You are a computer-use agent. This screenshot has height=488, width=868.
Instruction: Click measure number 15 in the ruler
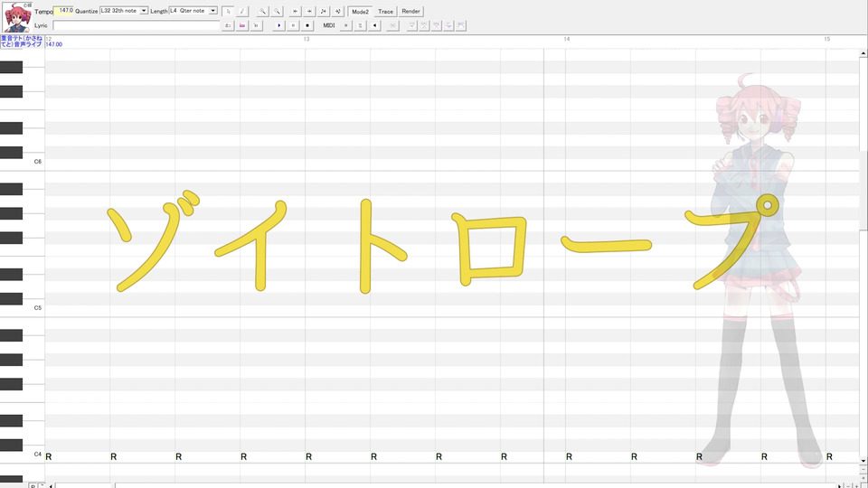tap(826, 39)
